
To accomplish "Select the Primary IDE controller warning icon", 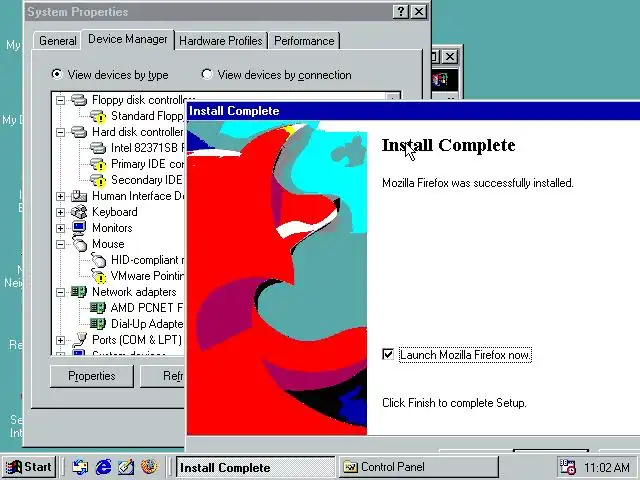I will tap(98, 164).
